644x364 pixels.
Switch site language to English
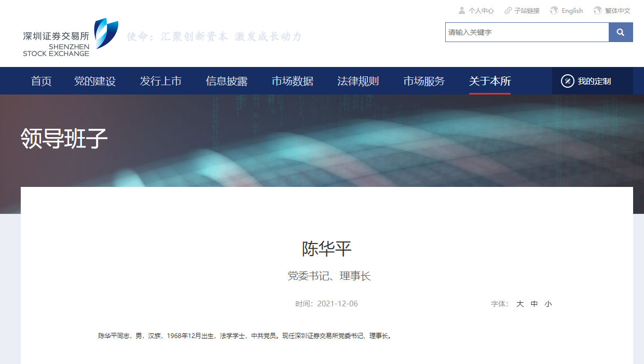pos(572,10)
